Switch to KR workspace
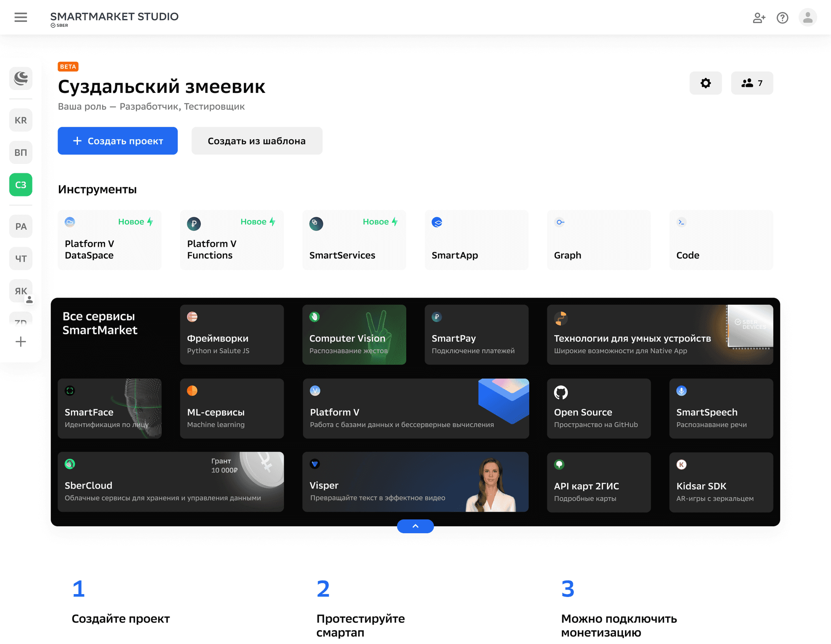 [x=21, y=120]
